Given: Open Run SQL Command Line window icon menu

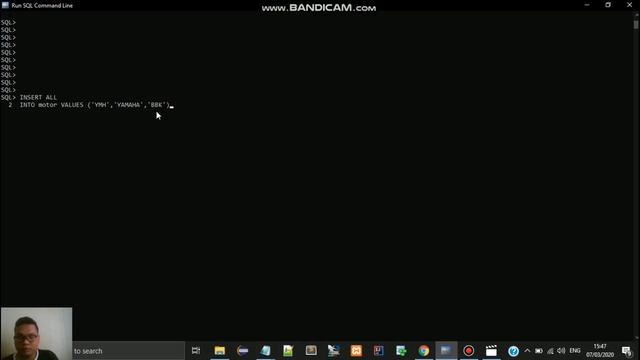Looking at the screenshot, I should click(5, 5).
